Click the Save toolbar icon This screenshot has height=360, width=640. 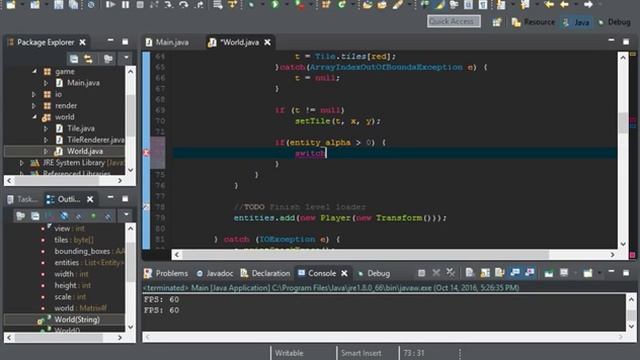tap(59, 4)
